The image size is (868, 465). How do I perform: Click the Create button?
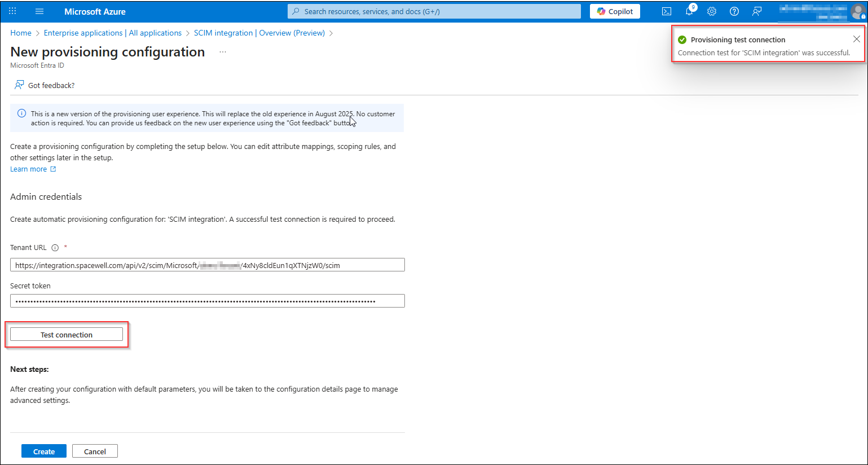[44, 451]
